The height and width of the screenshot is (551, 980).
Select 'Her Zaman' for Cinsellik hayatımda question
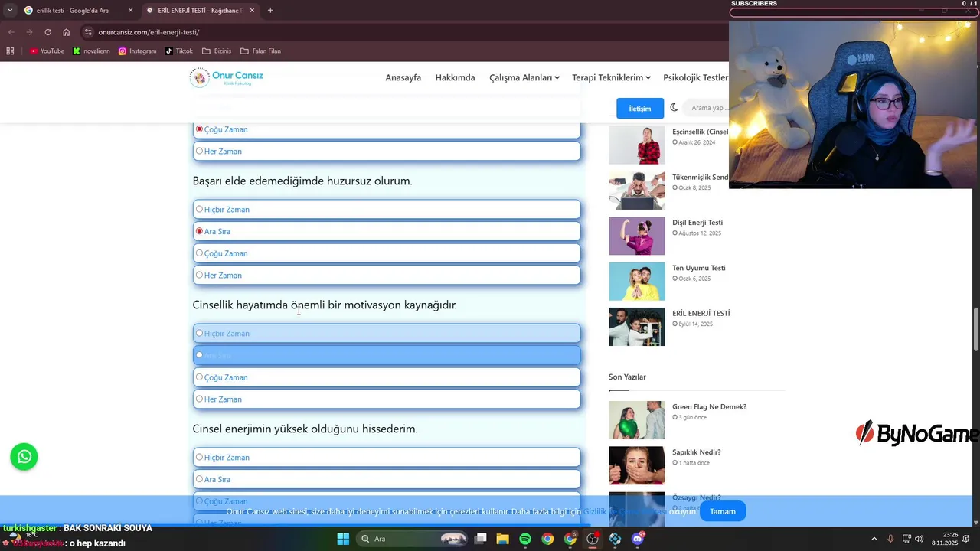(387, 399)
